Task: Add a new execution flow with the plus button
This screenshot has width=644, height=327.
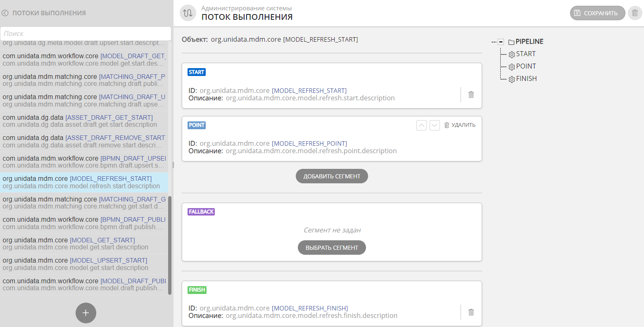Action: pos(86,313)
